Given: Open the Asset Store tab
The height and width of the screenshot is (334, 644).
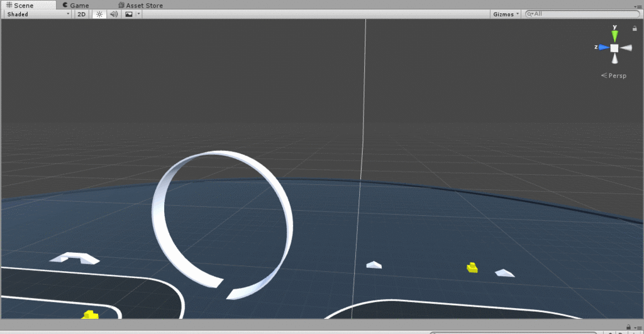Looking at the screenshot, I should coord(140,5).
